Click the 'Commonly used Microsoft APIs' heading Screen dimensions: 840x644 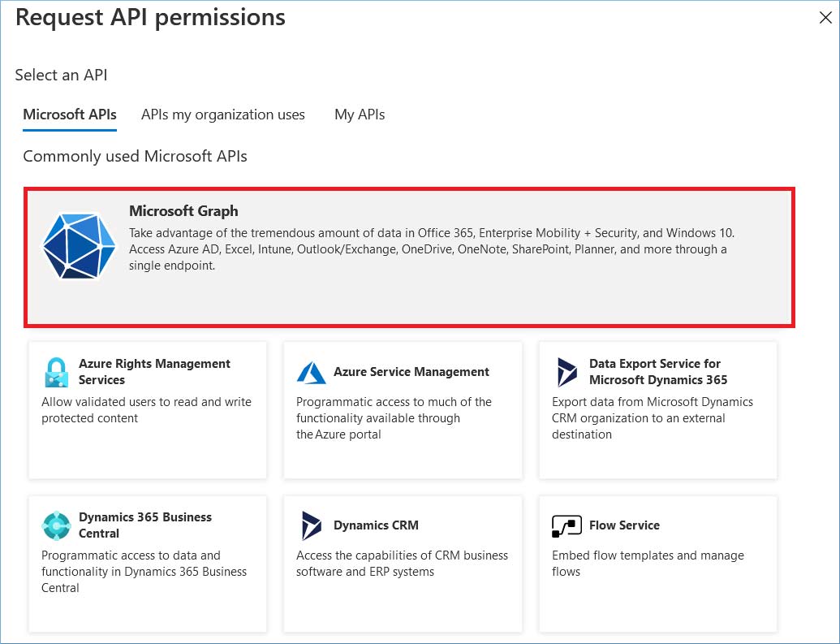coord(135,156)
